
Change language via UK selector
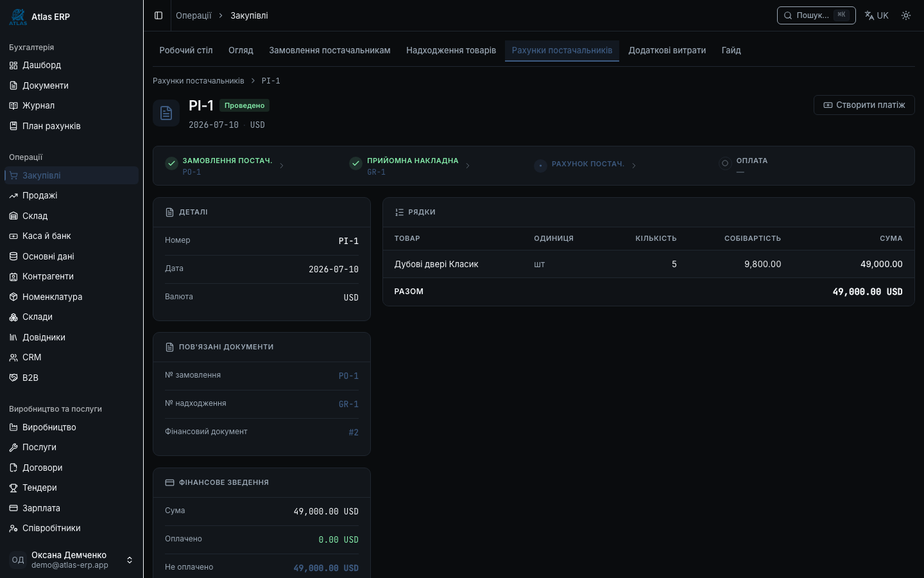click(x=877, y=15)
